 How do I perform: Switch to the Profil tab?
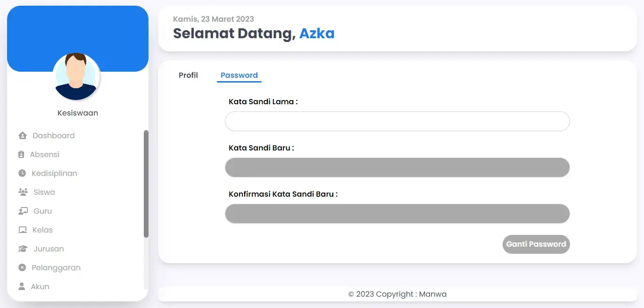[x=188, y=75]
